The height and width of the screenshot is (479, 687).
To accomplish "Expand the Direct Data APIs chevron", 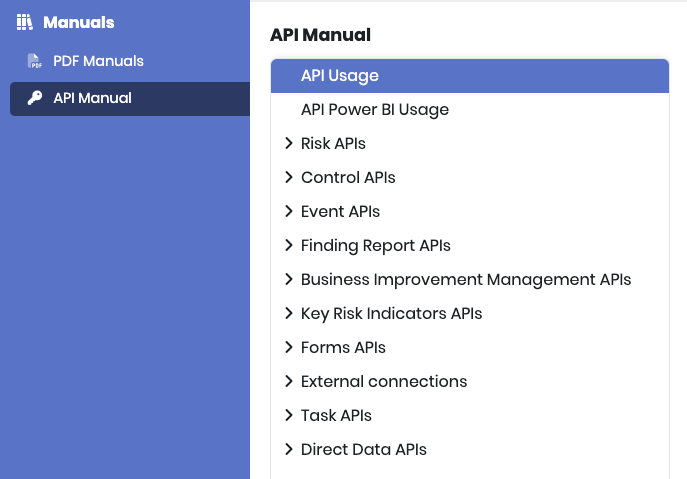I will tap(289, 449).
